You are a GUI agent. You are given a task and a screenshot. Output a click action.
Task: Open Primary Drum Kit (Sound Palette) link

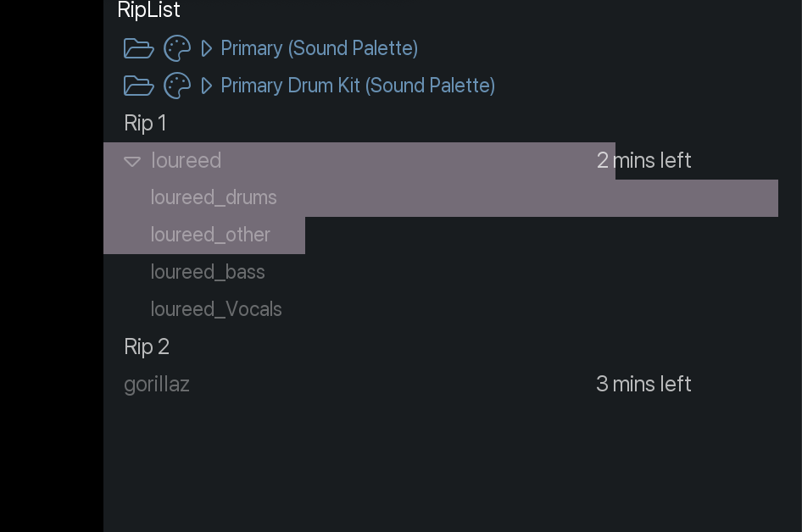click(x=358, y=86)
